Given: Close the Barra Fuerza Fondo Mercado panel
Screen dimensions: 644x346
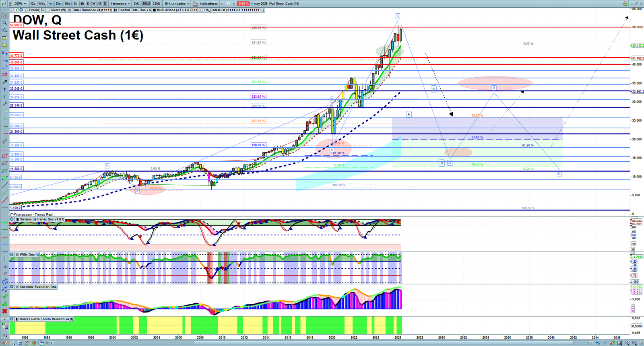Looking at the screenshot, I should [12, 319].
